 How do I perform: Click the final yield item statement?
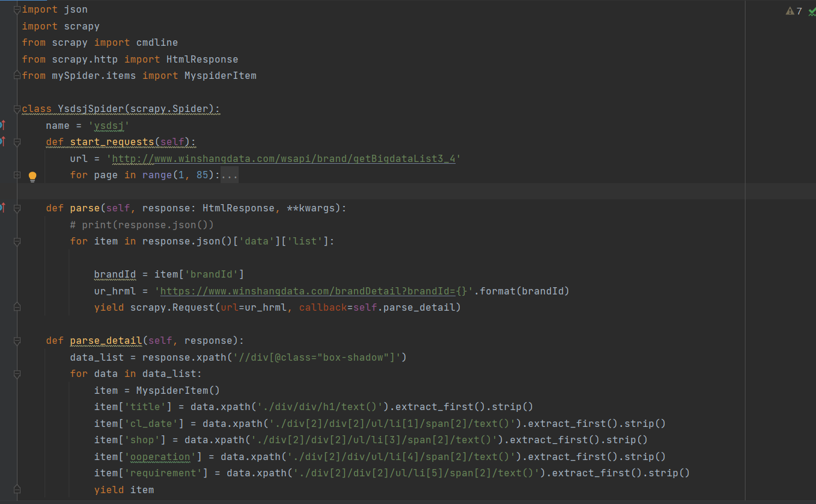click(x=124, y=490)
